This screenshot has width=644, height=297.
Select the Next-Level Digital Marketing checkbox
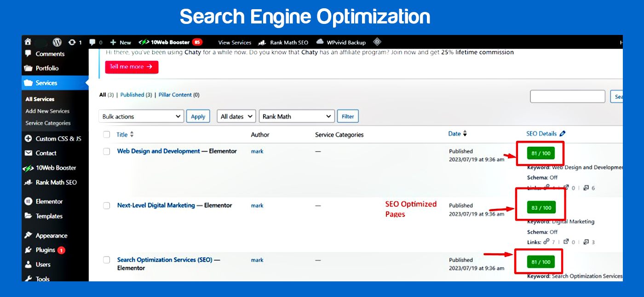click(107, 206)
